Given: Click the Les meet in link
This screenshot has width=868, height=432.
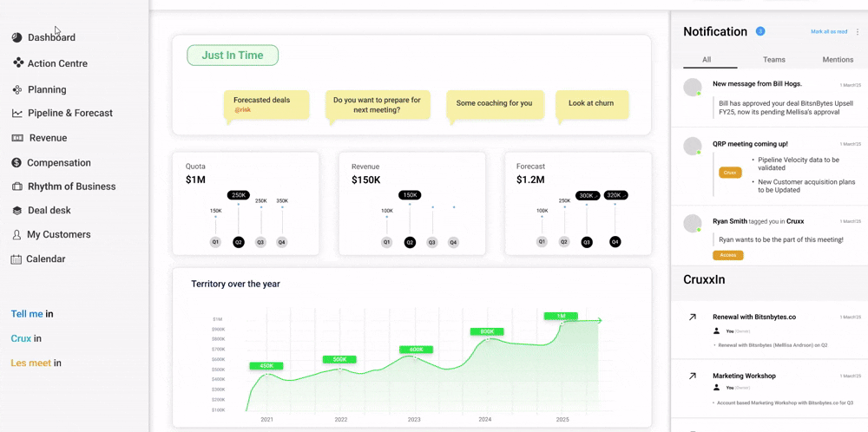Looking at the screenshot, I should [x=36, y=363].
